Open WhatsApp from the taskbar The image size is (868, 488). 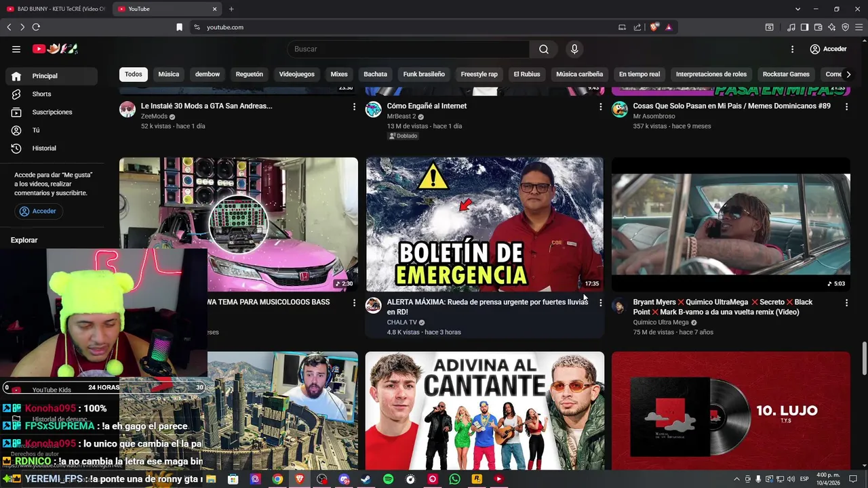tap(454, 479)
